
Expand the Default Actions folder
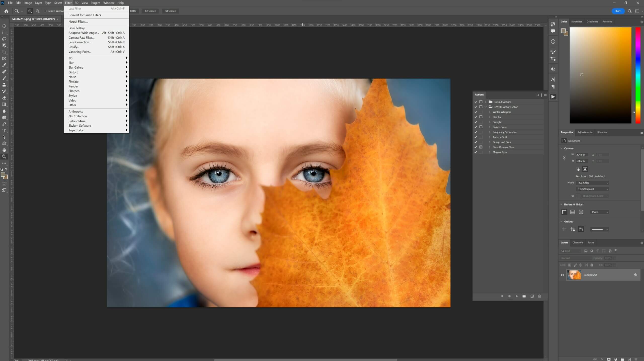pyautogui.click(x=486, y=102)
